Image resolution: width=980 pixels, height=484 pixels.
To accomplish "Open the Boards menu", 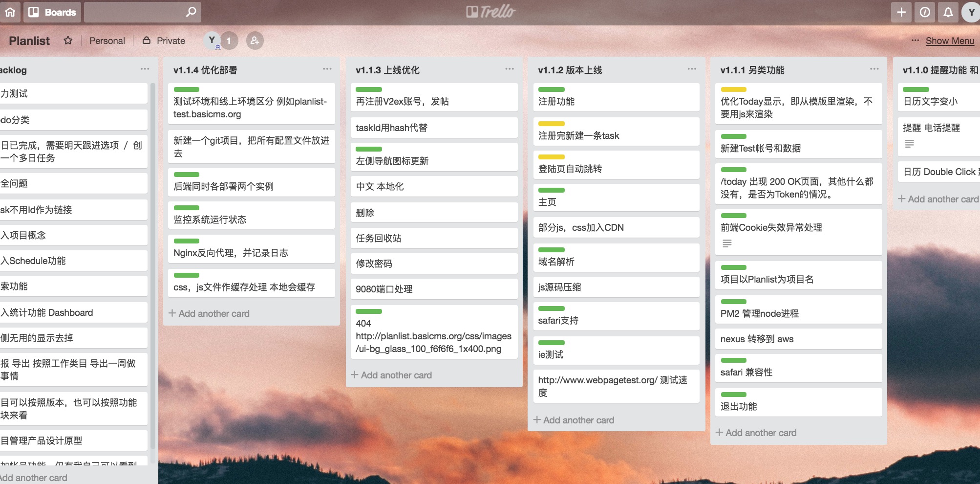I will pyautogui.click(x=52, y=12).
